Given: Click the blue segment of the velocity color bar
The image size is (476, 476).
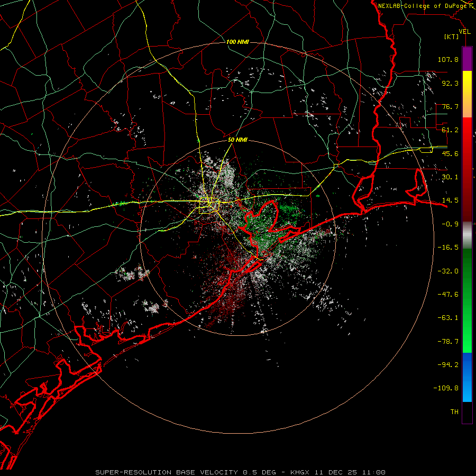Looking at the screenshot, I should (x=467, y=377).
